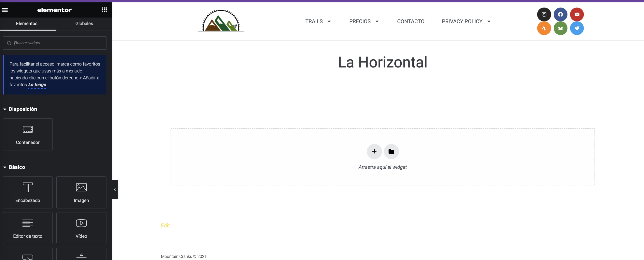Expand the PRECIOS dropdown arrow
644x260 pixels.
[377, 21]
